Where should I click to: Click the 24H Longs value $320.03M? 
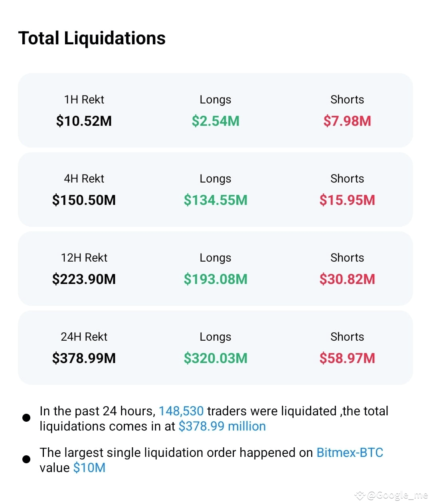tap(215, 358)
